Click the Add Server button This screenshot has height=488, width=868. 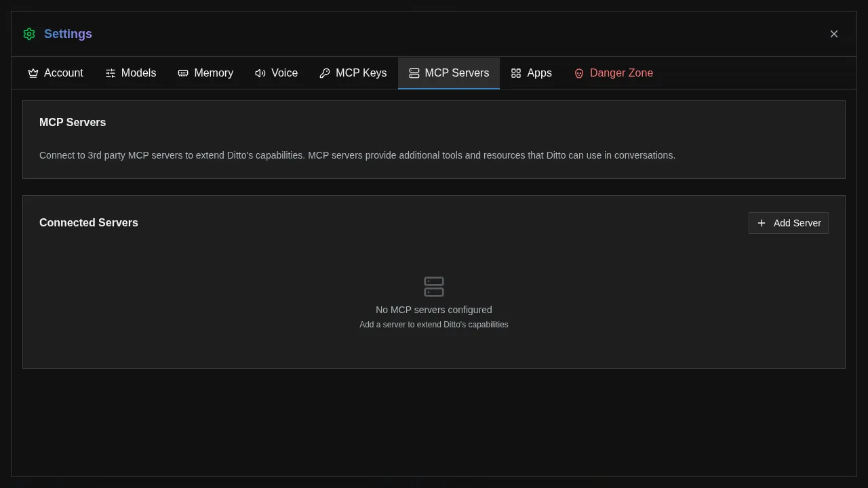[x=789, y=223]
